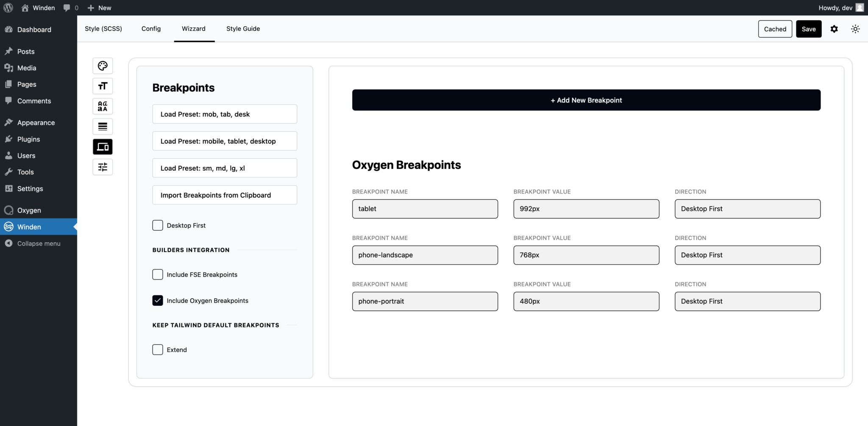Toggle light/dark theme sun icon
Viewport: 868px width, 426px height.
tap(855, 29)
